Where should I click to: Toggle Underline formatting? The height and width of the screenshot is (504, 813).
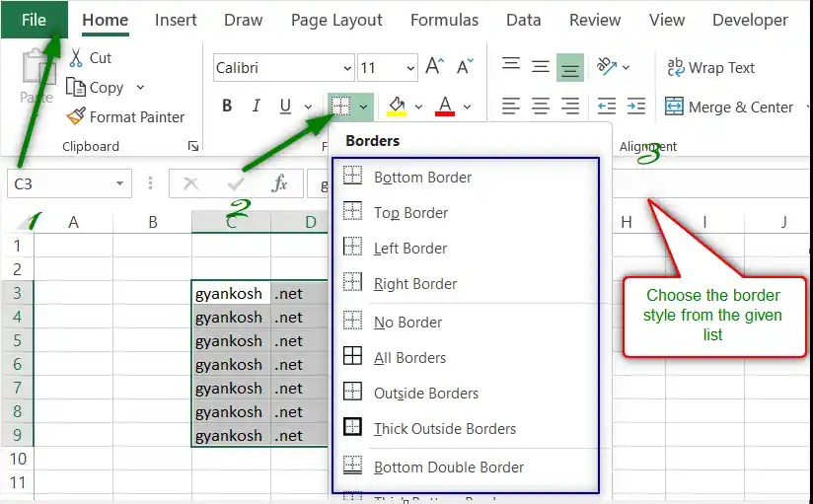tap(285, 106)
